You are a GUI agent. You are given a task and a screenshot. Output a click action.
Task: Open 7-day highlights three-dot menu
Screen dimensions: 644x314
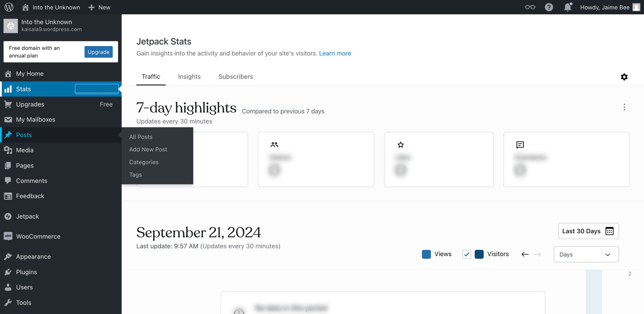coord(624,107)
